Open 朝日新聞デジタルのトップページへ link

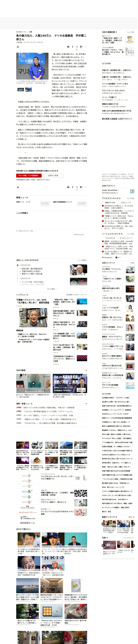[77, 295]
